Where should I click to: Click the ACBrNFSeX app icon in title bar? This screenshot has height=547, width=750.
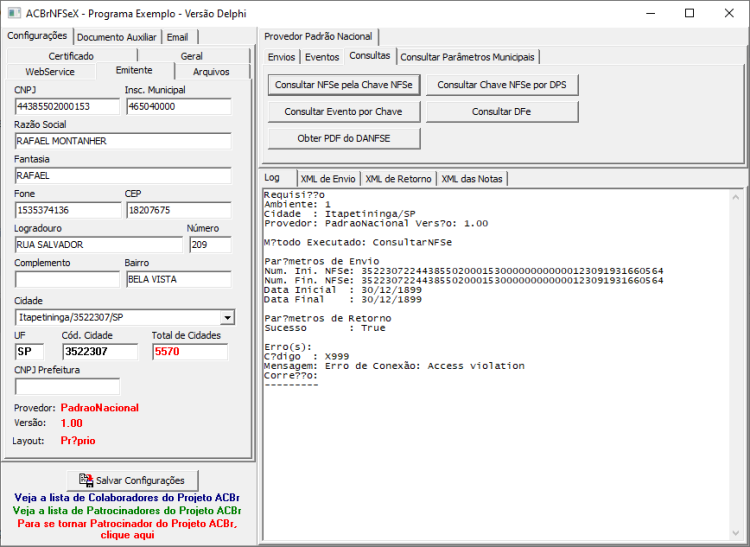tap(14, 13)
